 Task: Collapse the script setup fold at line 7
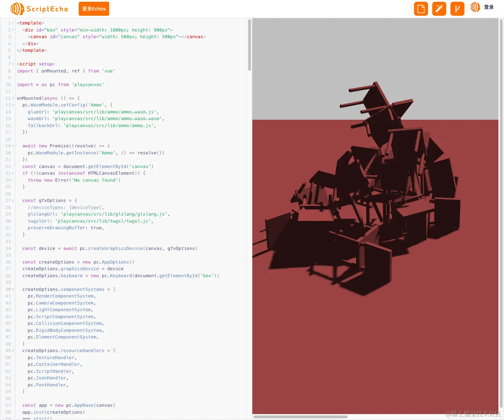[13, 64]
